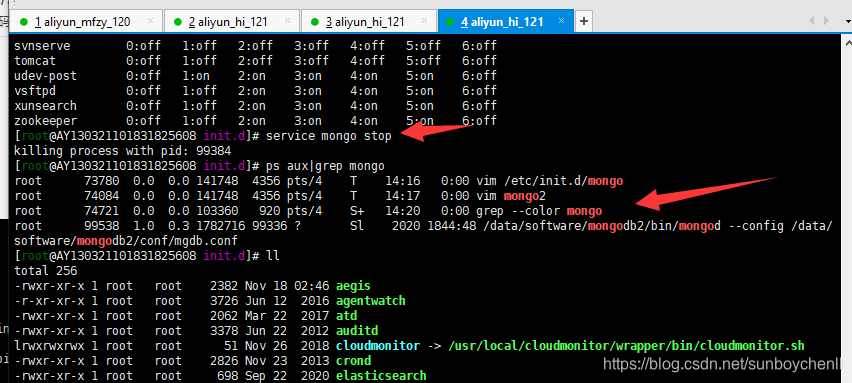Click file size 2826 of crond
The image size is (852, 383).
tap(224, 361)
